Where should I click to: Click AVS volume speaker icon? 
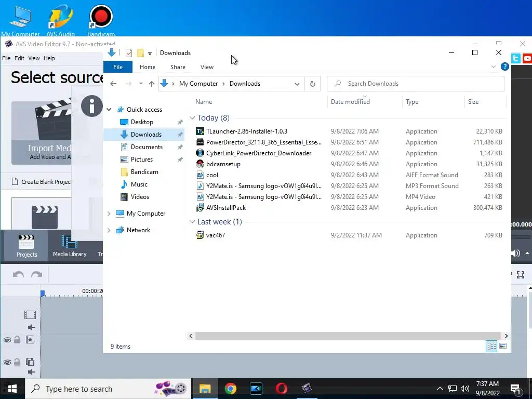pyautogui.click(x=516, y=253)
